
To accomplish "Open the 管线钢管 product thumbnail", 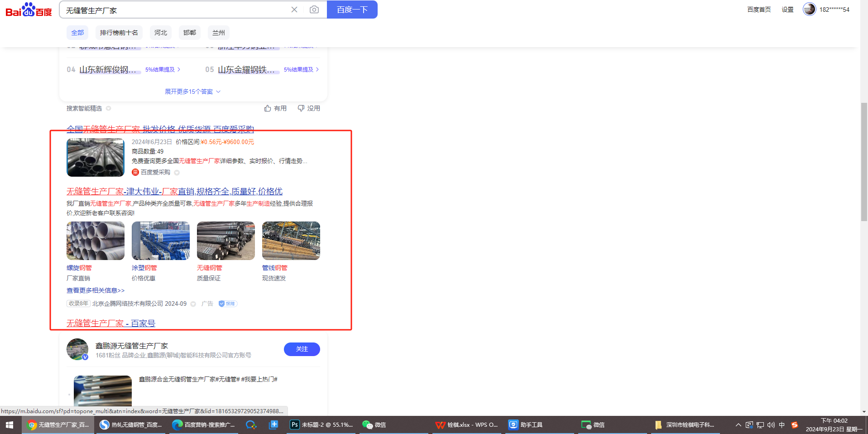I will pos(291,241).
